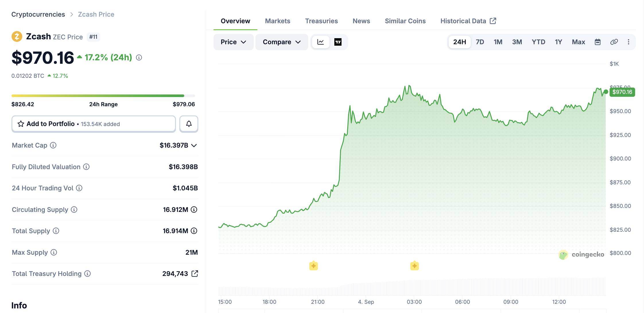The height and width of the screenshot is (313, 644).
Task: Select YTD time range
Action: pyautogui.click(x=538, y=42)
